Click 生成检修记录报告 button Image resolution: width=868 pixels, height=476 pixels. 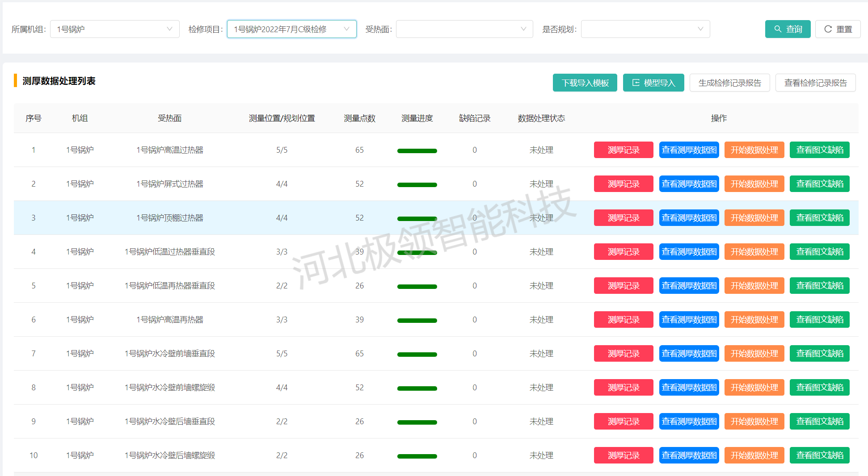click(x=729, y=83)
